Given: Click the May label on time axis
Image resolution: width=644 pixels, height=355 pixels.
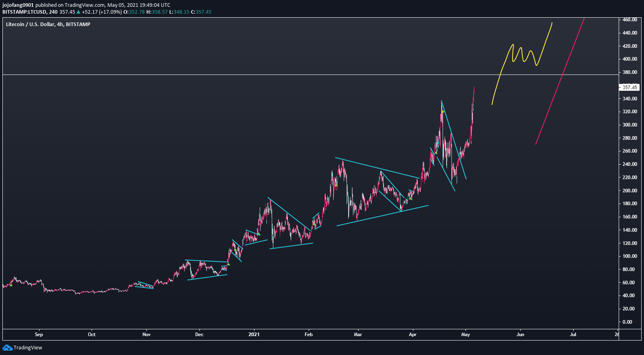Looking at the screenshot, I should pyautogui.click(x=466, y=335).
